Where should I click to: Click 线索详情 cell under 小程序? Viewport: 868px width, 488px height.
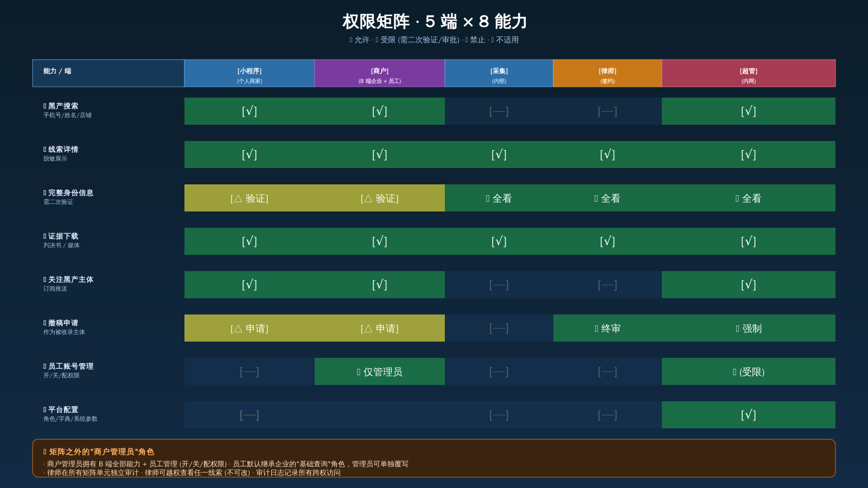(x=250, y=155)
